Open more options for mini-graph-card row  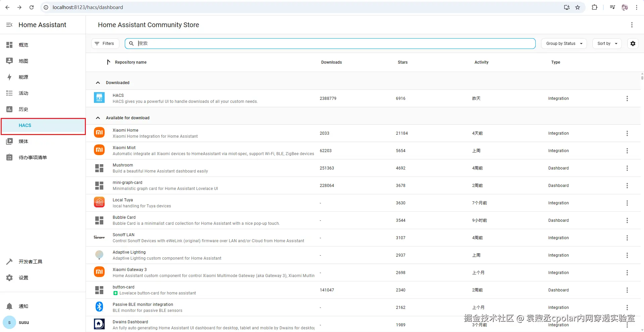tap(627, 186)
